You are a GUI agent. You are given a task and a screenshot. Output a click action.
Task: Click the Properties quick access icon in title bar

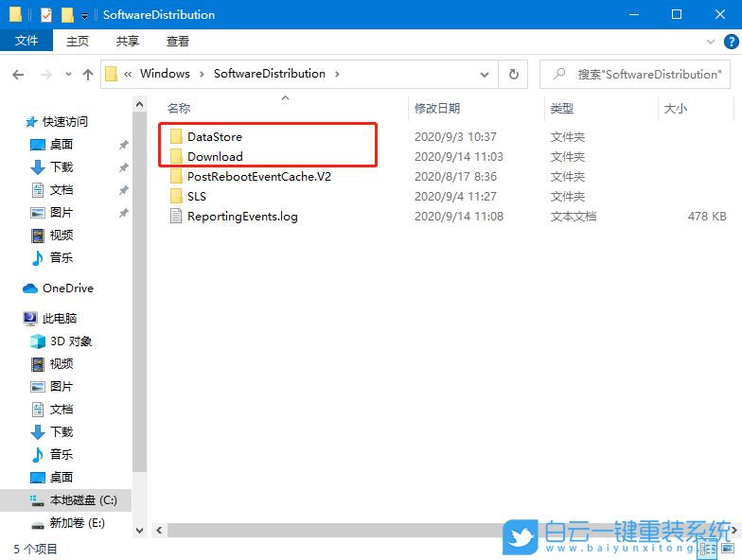coord(45,15)
